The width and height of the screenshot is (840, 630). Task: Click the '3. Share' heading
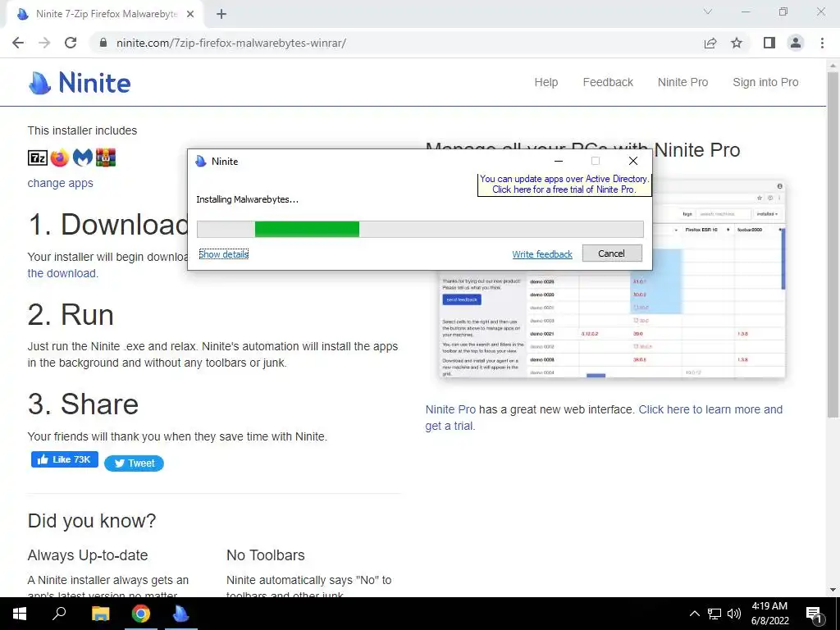83,404
